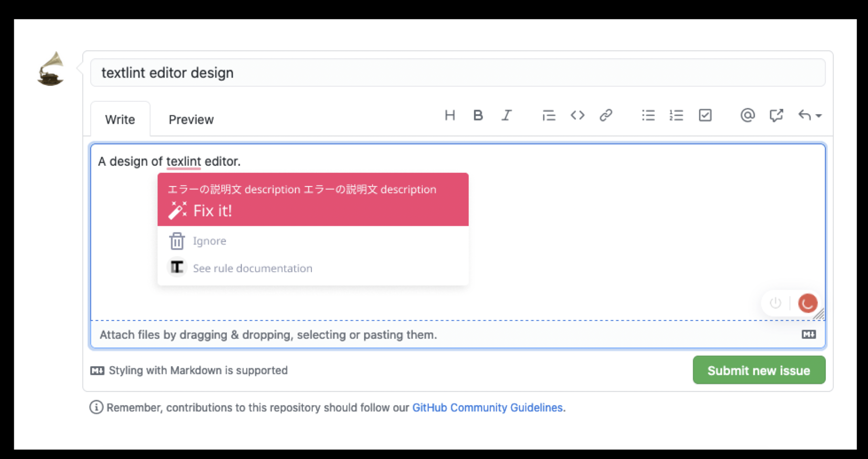Viewport: 868px width, 459px height.
Task: Insert a hyperlink using the link icon
Action: tap(606, 115)
